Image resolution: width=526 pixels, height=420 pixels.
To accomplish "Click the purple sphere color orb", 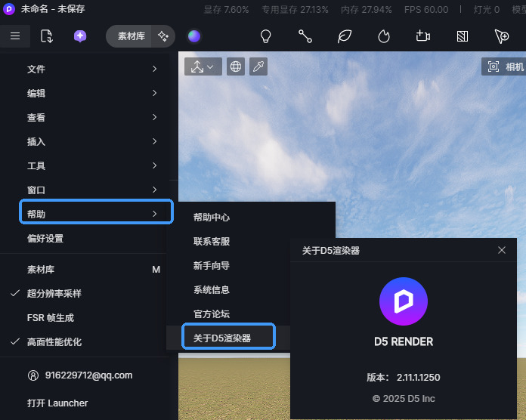I will click(194, 36).
